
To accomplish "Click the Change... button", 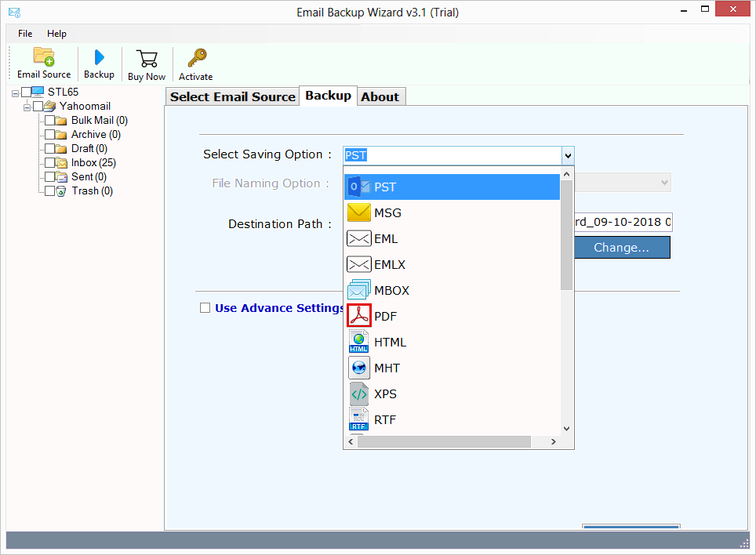I will click(621, 247).
